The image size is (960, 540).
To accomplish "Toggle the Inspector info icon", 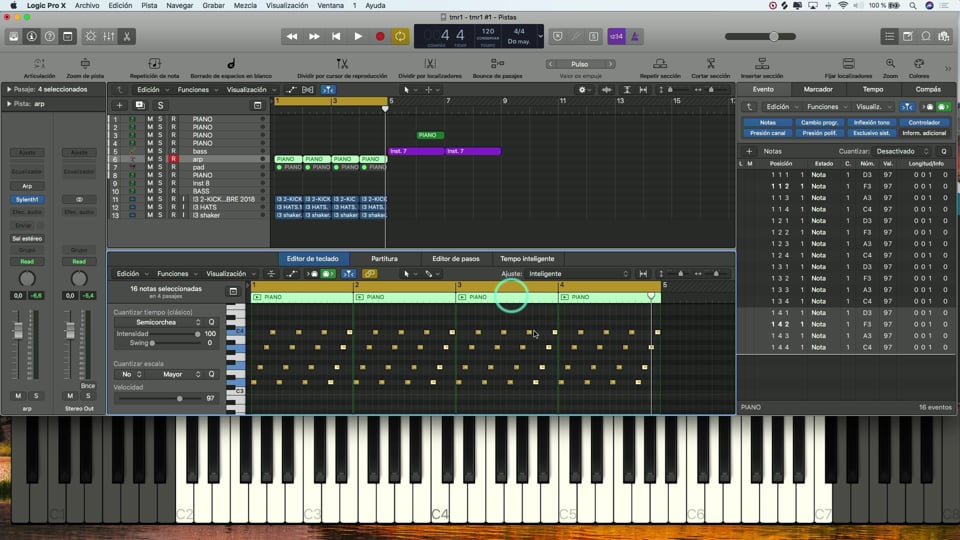I will (x=31, y=36).
